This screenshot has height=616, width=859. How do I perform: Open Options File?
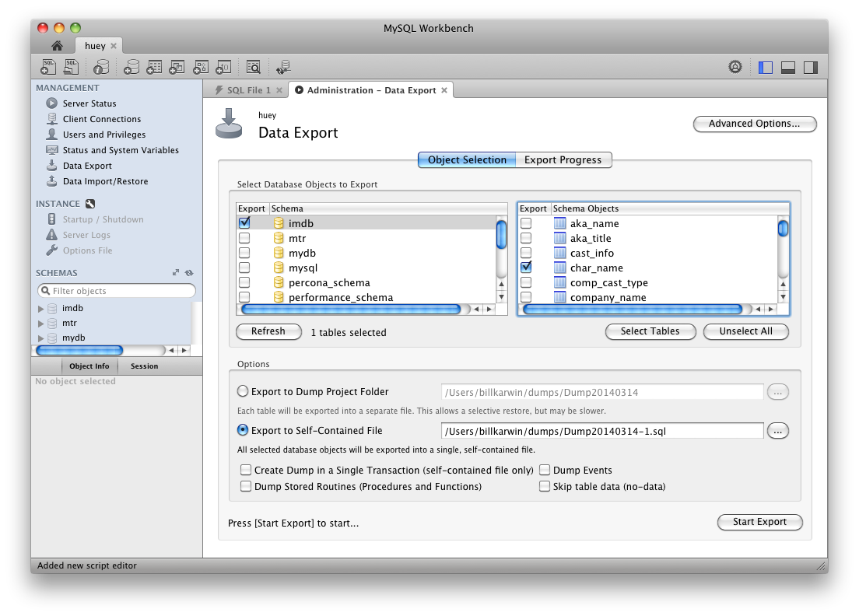pyautogui.click(x=87, y=250)
